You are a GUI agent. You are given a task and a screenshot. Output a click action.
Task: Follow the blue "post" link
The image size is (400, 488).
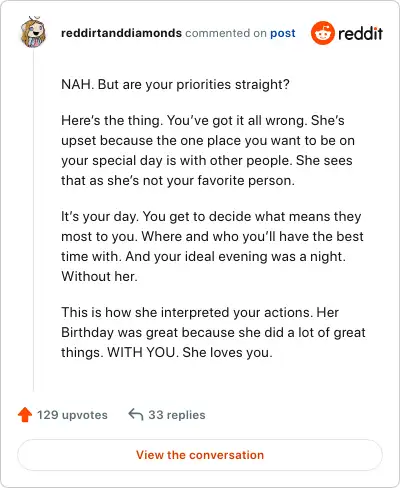[x=283, y=33]
